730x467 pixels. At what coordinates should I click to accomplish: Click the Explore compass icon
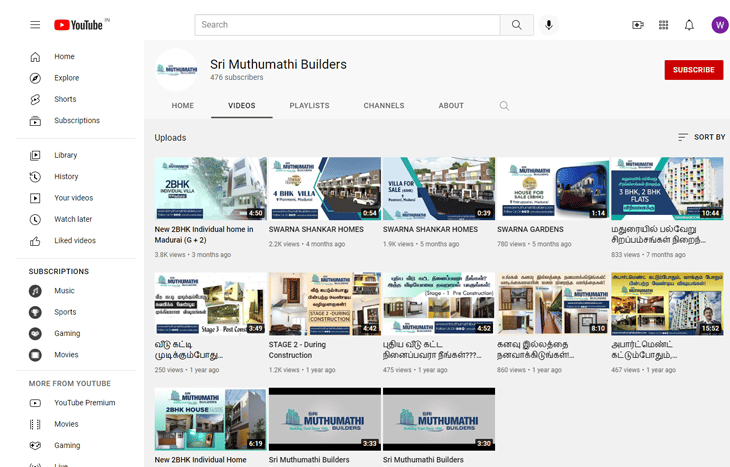coord(35,78)
